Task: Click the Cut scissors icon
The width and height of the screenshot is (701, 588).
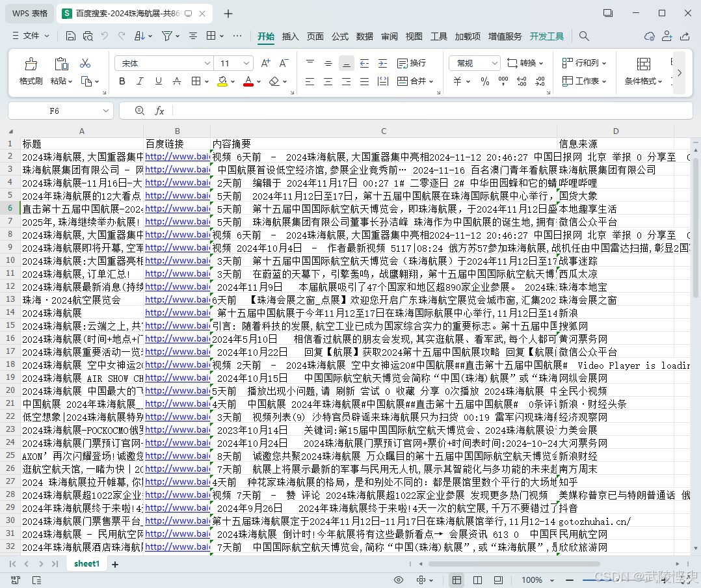Action: click(85, 63)
